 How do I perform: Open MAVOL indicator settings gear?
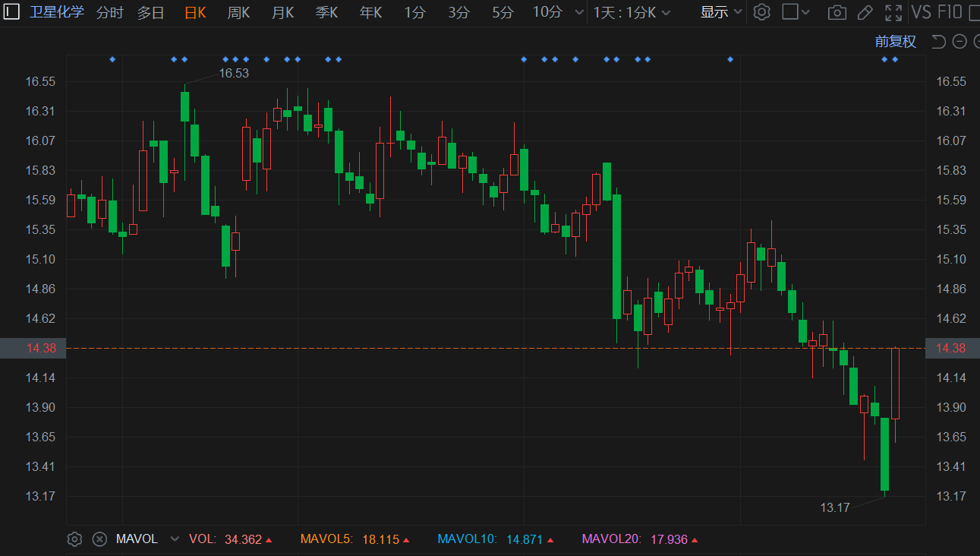click(74, 539)
